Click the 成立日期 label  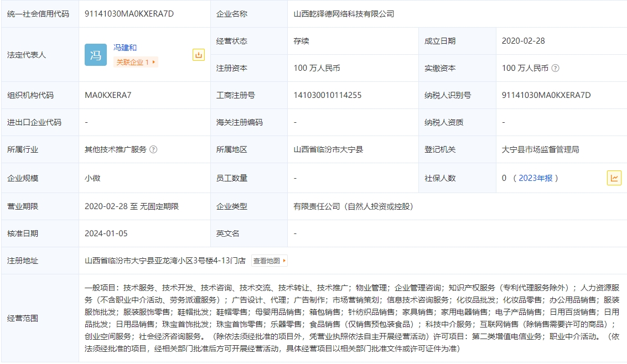pyautogui.click(x=440, y=41)
